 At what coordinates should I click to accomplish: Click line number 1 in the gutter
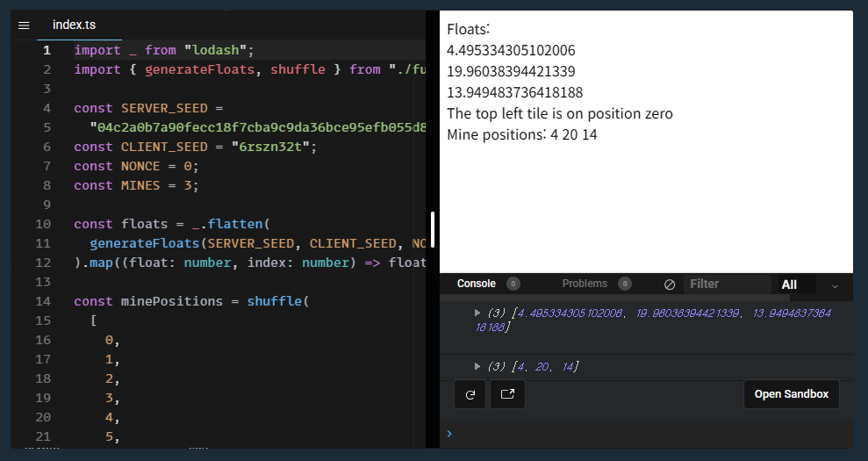pyautogui.click(x=47, y=50)
